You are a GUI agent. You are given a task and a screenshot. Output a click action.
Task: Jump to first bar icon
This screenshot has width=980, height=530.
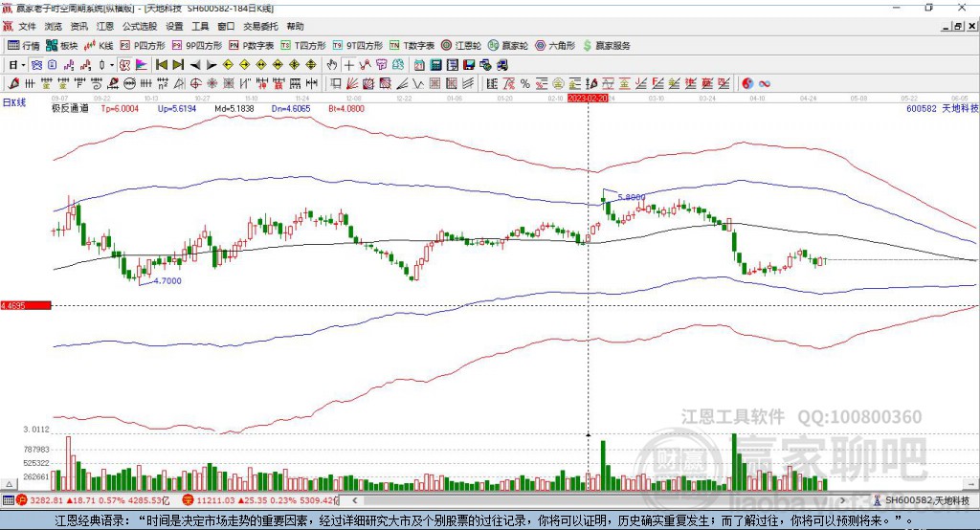click(161, 65)
